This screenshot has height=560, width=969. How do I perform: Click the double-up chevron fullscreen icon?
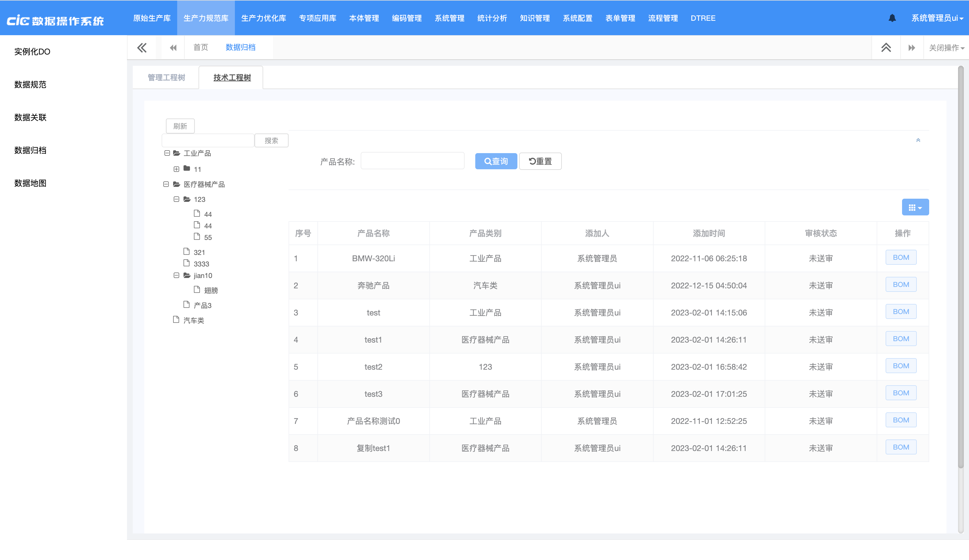click(x=886, y=48)
